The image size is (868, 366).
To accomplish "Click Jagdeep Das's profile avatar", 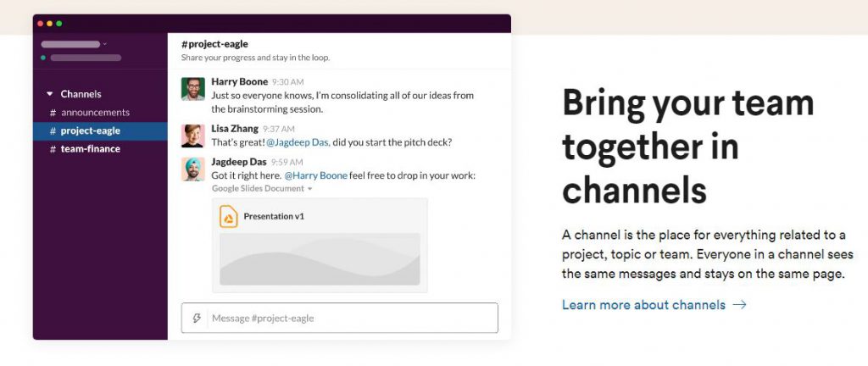I will coord(192,169).
